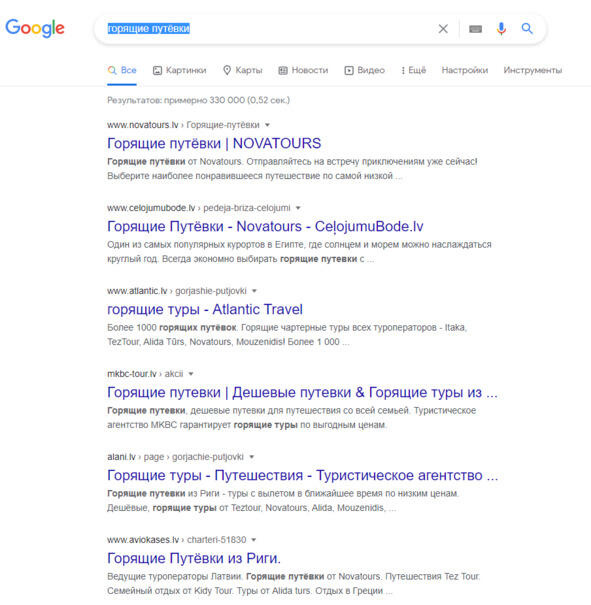
Task: Expand the Ещё more options menu
Action: coord(413,70)
